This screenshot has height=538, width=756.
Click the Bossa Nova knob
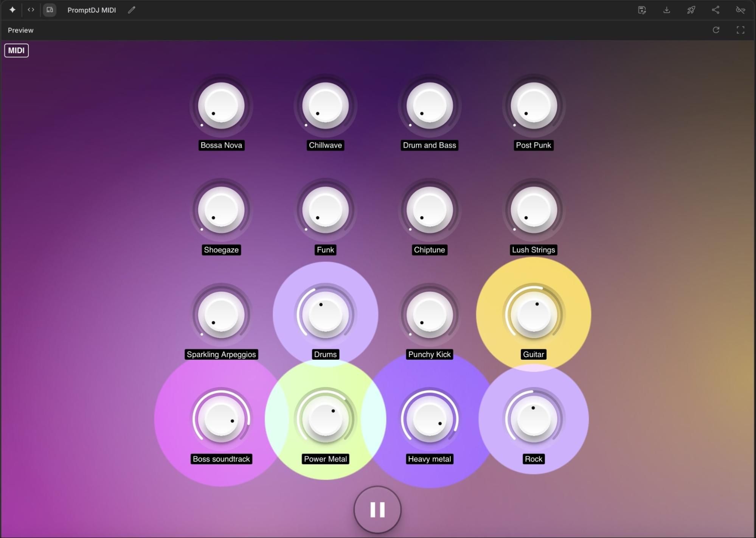pos(221,106)
